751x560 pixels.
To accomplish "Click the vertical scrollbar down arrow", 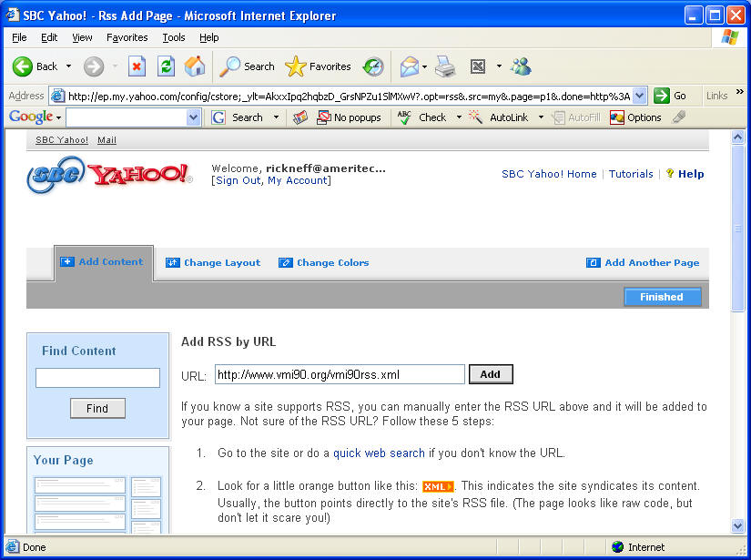I will click(737, 526).
